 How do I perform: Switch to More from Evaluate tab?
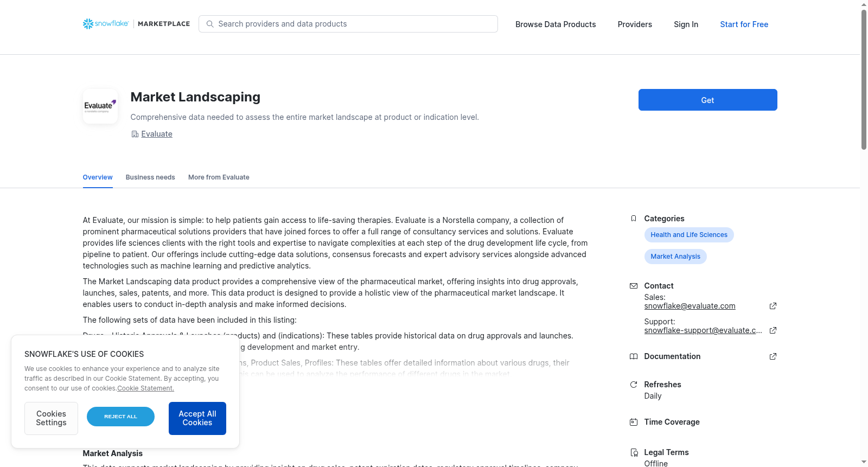[219, 177]
